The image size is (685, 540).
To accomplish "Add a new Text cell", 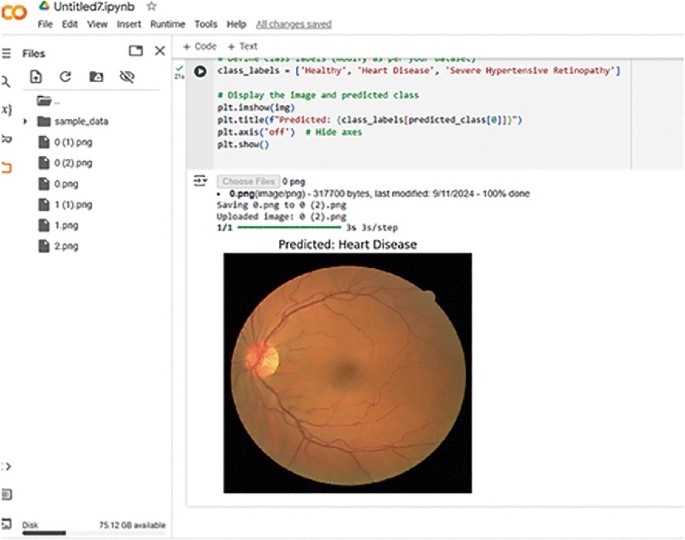I will 242,46.
